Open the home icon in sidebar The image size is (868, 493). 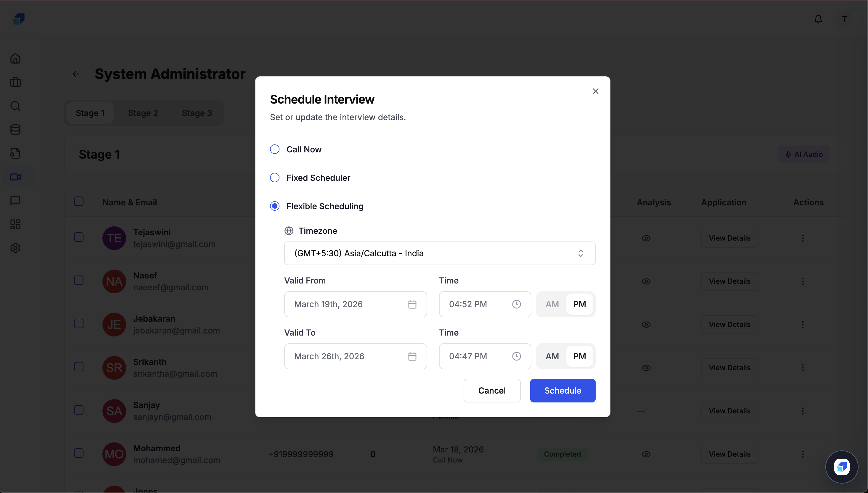[15, 59]
